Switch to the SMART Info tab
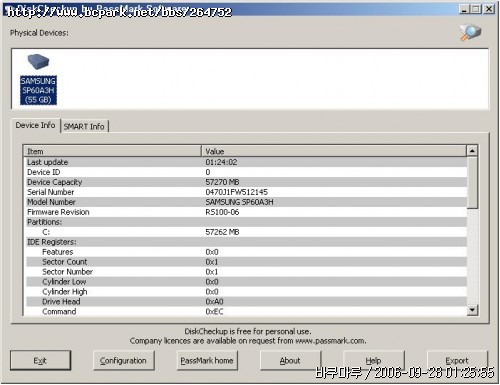 (84, 127)
